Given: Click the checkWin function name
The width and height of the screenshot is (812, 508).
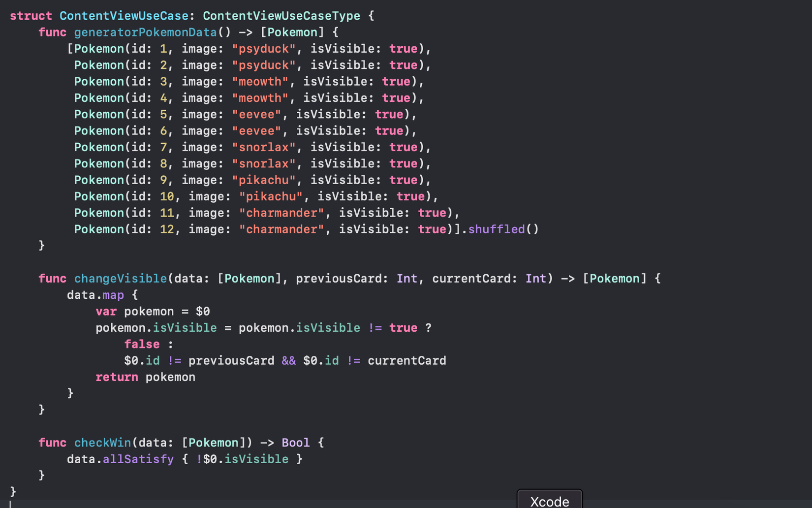Looking at the screenshot, I should [102, 443].
